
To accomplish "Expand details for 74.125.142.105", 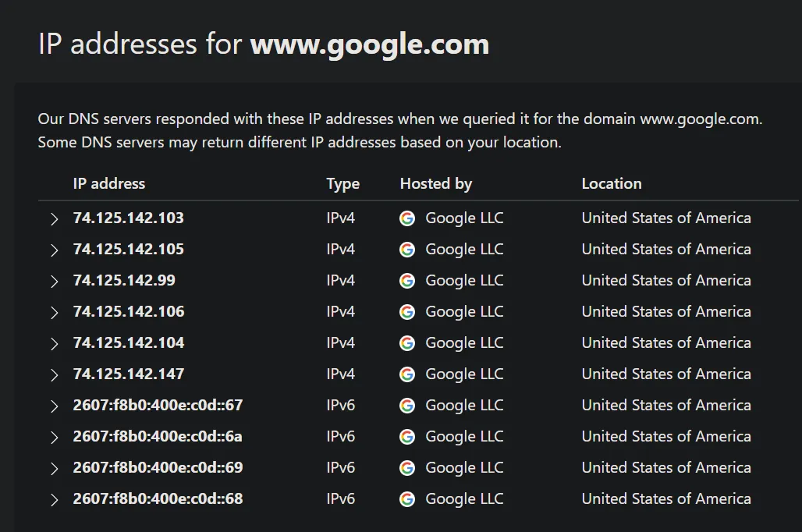I will pyautogui.click(x=53, y=250).
